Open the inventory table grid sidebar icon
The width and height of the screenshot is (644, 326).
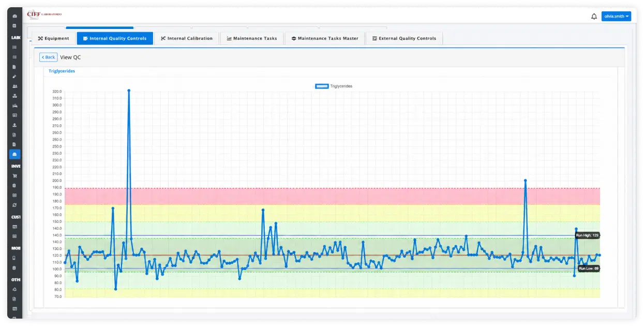pos(14,195)
